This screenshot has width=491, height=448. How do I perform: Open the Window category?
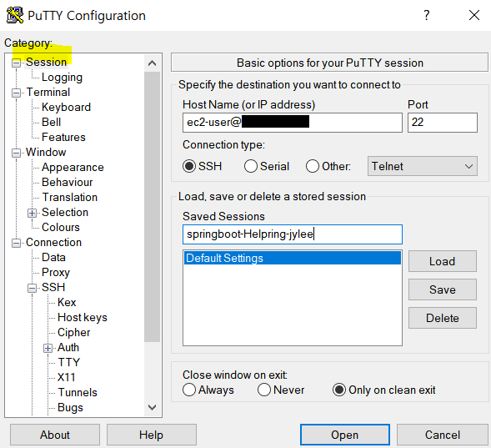(46, 153)
